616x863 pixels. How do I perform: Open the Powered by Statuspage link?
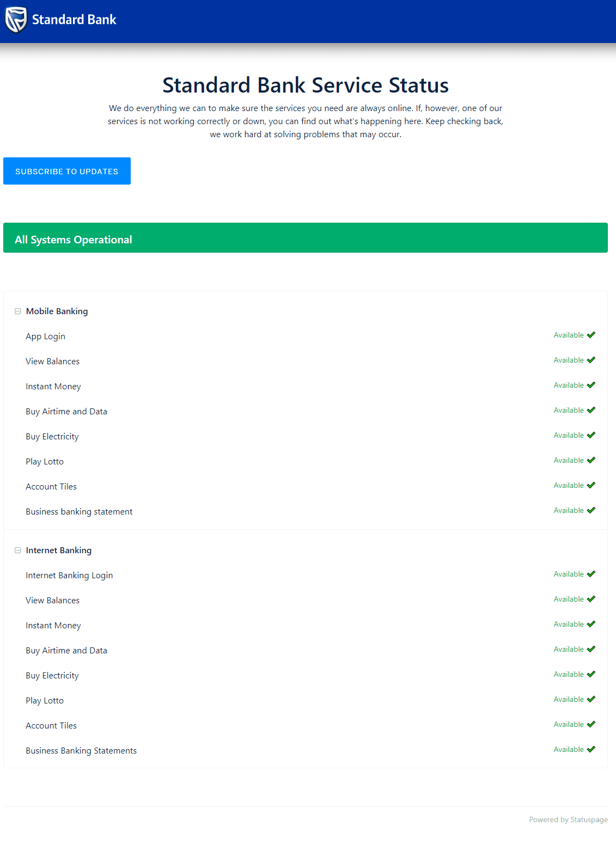click(x=568, y=819)
